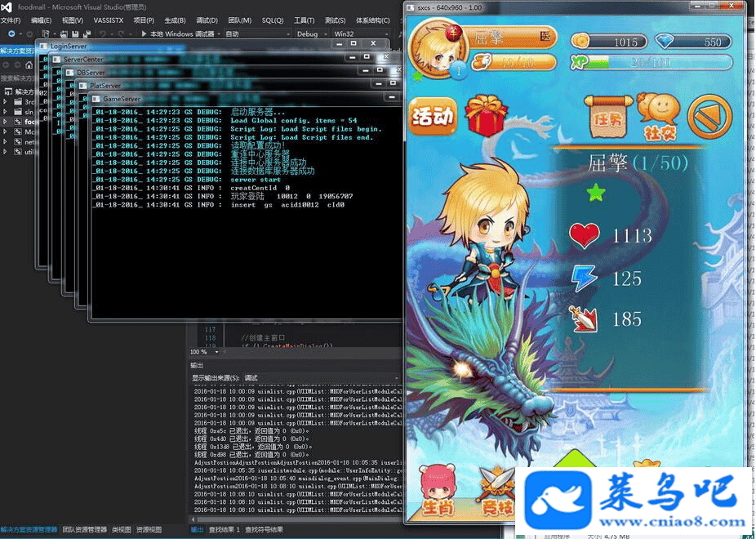Open the 社交 social chat icon

(x=658, y=115)
